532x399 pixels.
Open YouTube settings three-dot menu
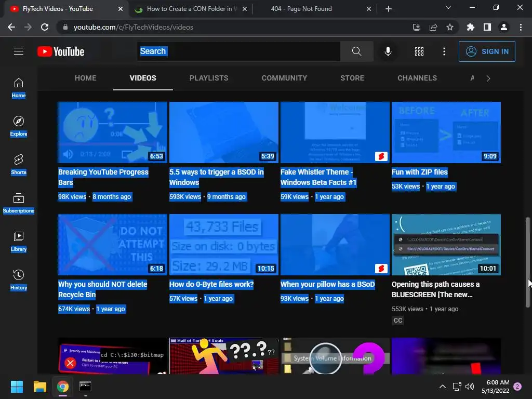(x=444, y=51)
